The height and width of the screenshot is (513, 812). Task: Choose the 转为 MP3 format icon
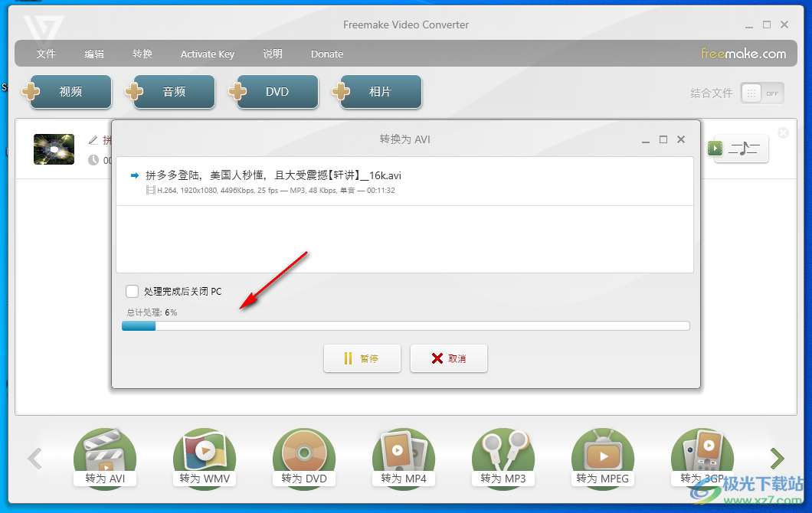click(503, 458)
